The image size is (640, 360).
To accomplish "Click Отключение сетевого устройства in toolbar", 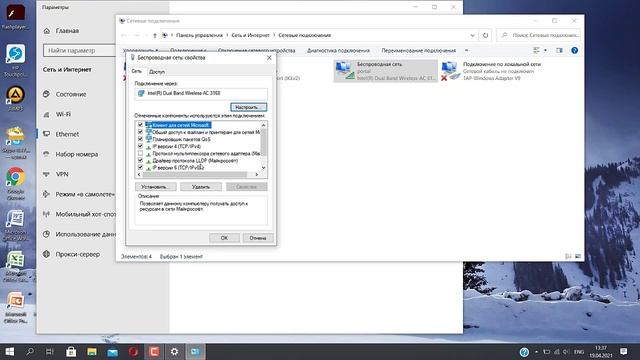I will pos(256,51).
